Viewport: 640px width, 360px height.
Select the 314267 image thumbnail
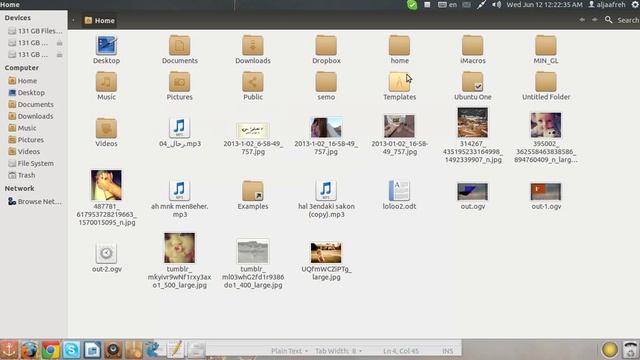473,122
